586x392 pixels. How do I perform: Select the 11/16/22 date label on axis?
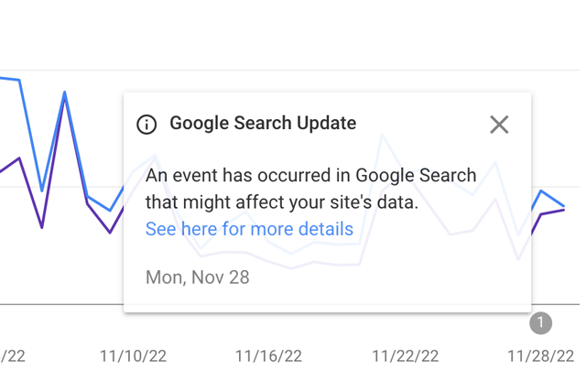[268, 356]
